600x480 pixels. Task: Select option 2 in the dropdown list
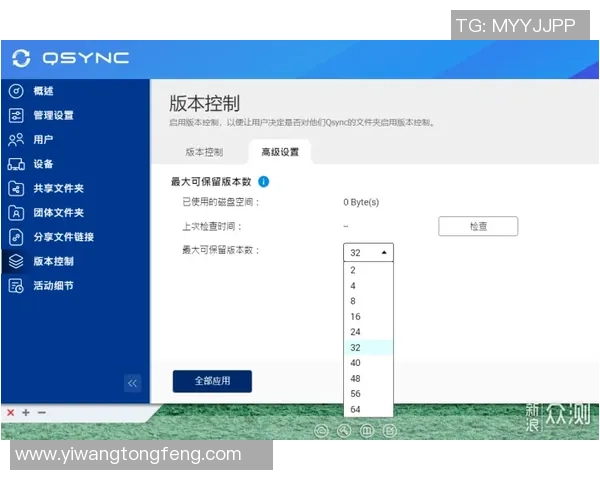[x=353, y=270]
